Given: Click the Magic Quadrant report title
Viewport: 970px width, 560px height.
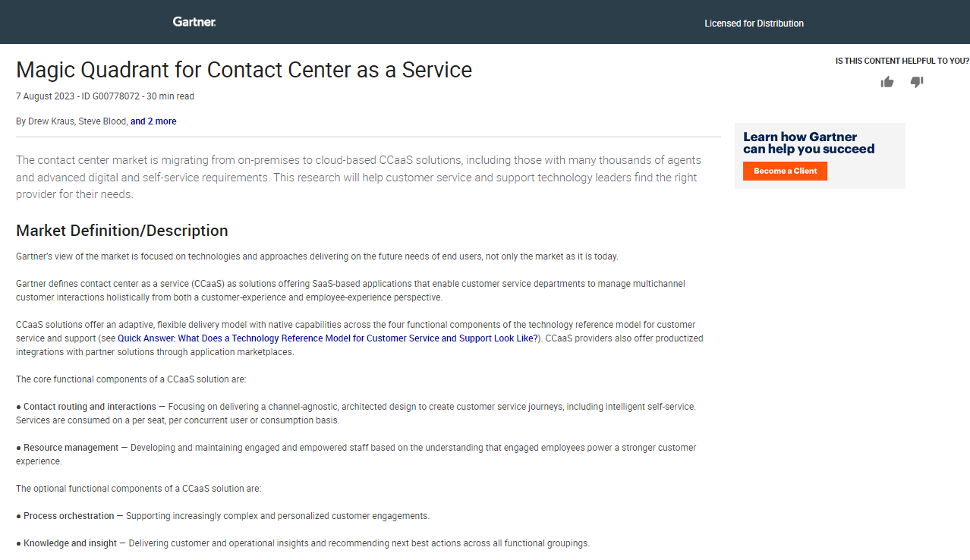Looking at the screenshot, I should coord(244,70).
